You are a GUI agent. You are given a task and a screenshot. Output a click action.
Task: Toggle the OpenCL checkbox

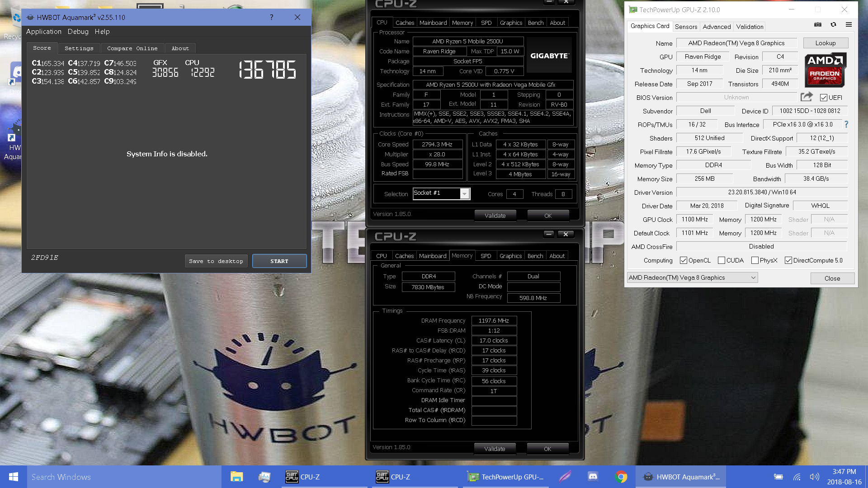pyautogui.click(x=684, y=260)
